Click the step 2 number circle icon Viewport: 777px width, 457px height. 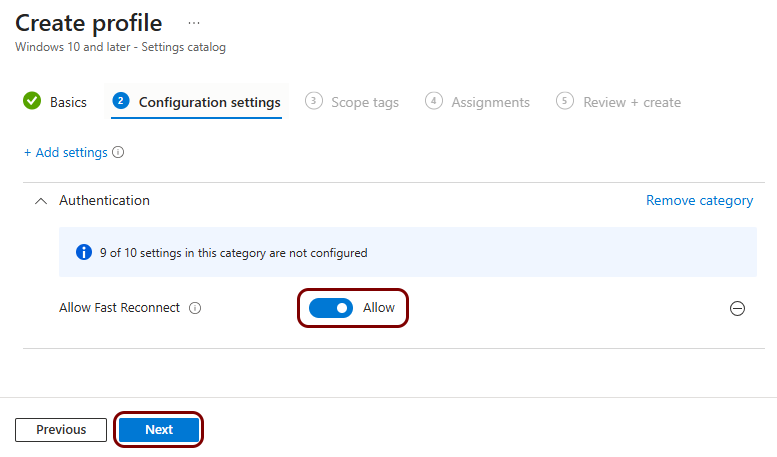(x=121, y=101)
